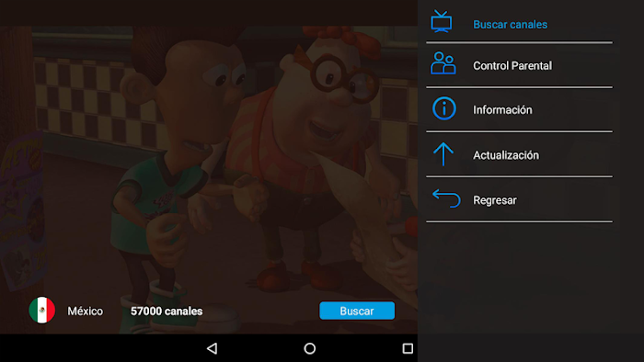Click the Mexico flag icon
This screenshot has width=644, height=362.
[42, 310]
